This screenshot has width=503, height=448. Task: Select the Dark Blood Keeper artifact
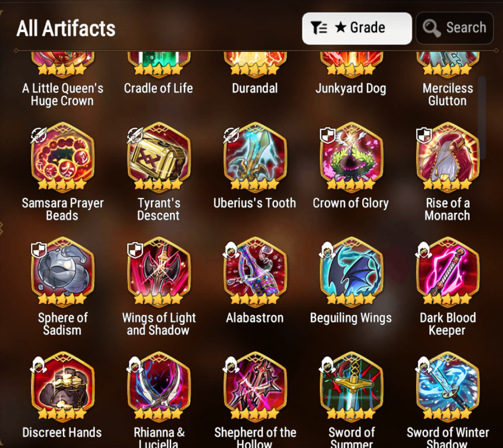[447, 272]
